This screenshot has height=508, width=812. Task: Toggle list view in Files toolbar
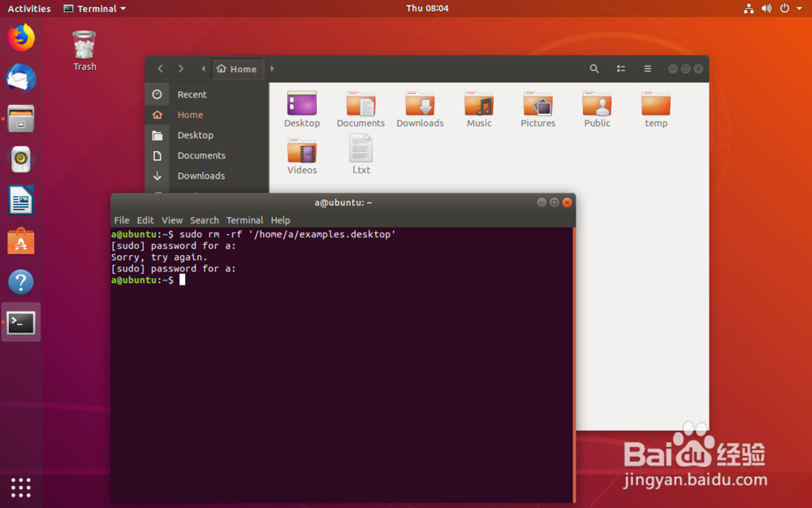[x=620, y=68]
